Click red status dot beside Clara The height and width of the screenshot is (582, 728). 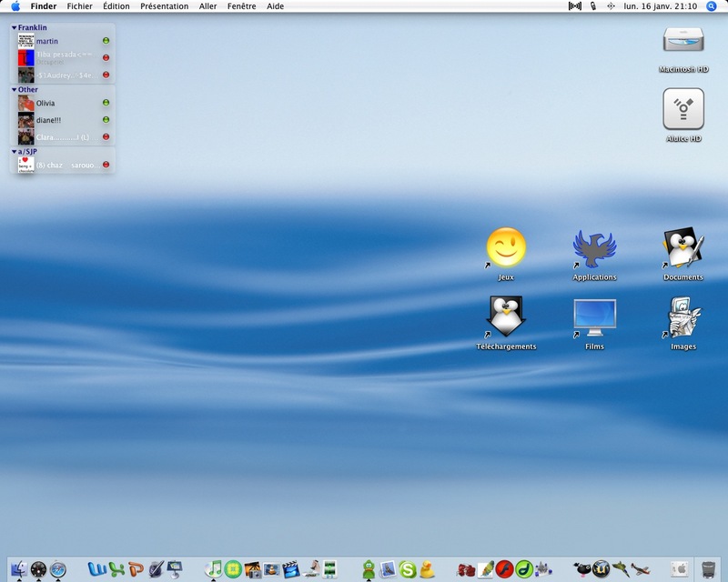[106, 137]
